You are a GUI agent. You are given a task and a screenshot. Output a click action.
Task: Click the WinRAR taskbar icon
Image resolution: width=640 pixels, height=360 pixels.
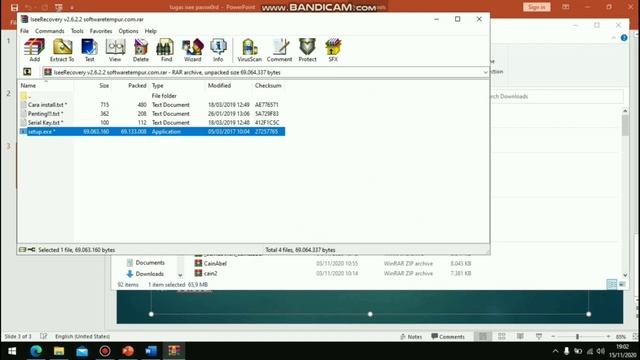click(x=174, y=351)
